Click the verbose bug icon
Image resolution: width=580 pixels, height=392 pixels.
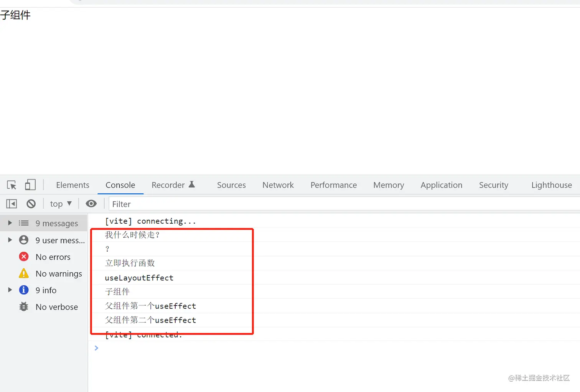point(24,307)
